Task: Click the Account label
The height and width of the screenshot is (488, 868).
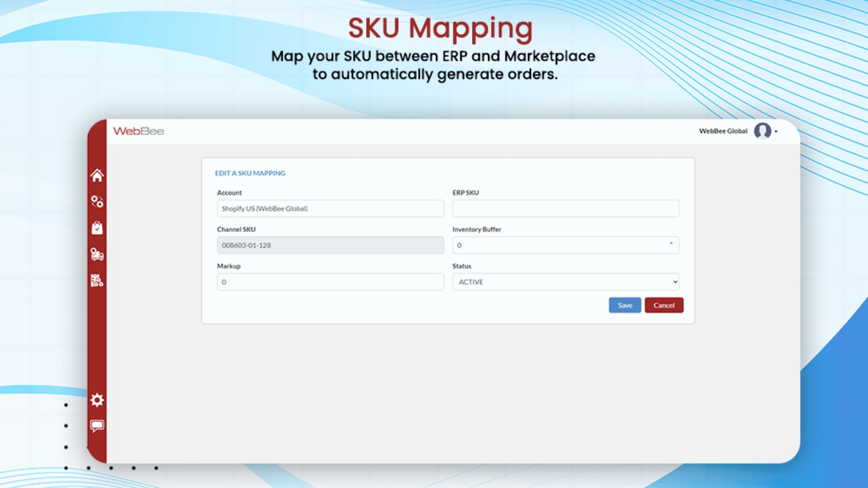Action: [229, 192]
